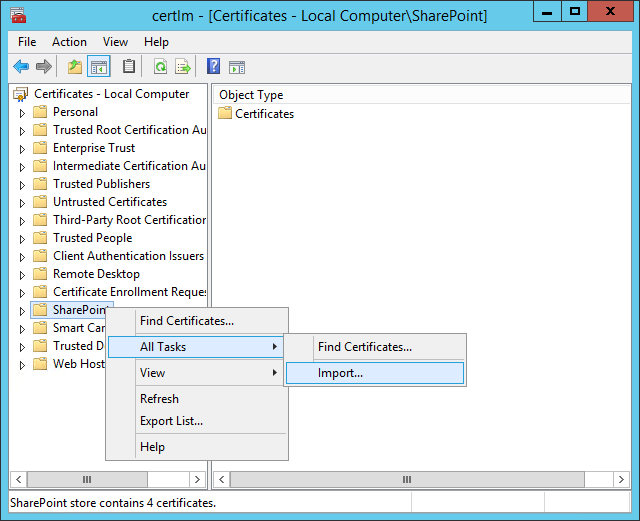The width and height of the screenshot is (640, 521).
Task: Click the Certificates folder icon in right pane
Action: (225, 113)
